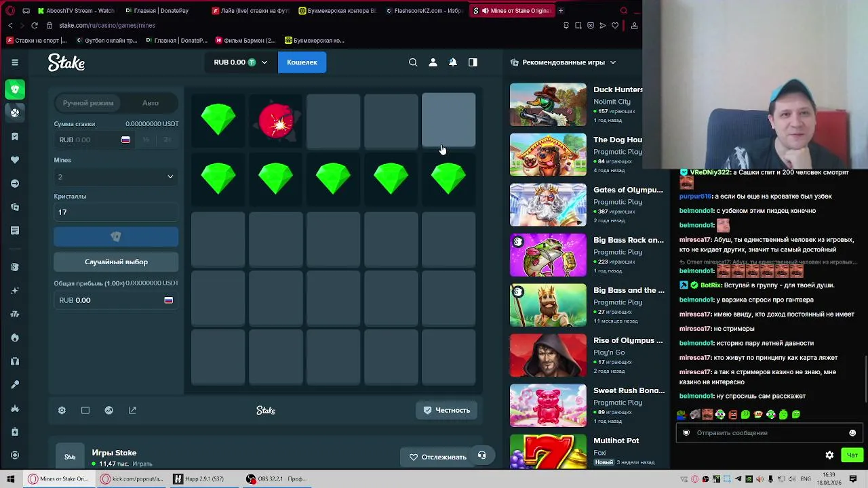868x488 pixels.
Task: Open Duck Hunters game thumbnail
Action: [548, 104]
